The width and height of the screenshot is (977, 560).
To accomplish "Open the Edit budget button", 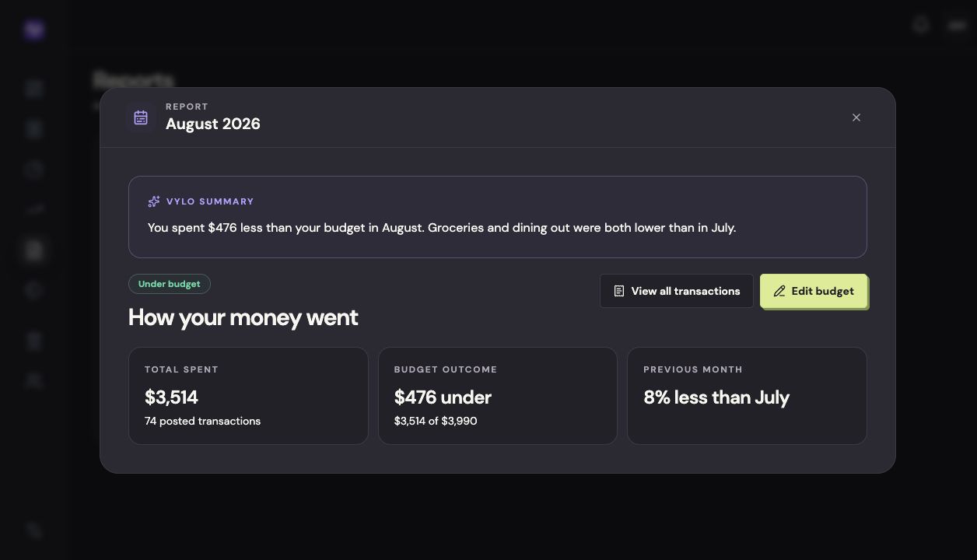I will 813,291.
